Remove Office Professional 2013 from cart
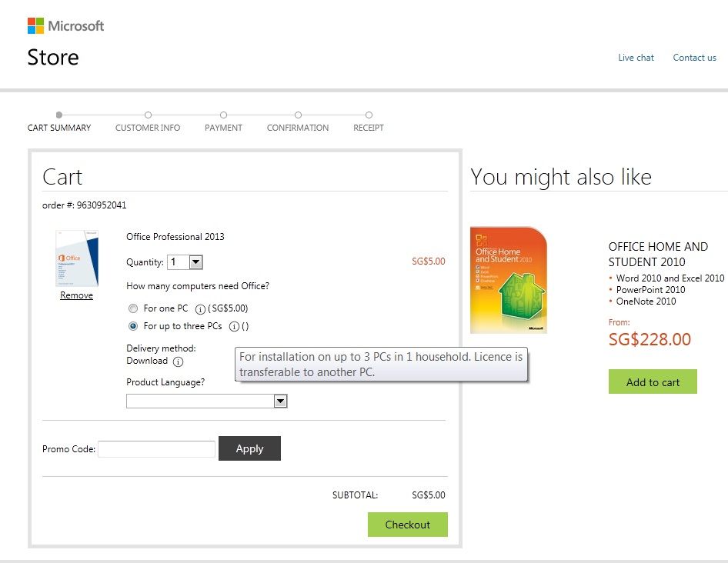Image resolution: width=728 pixels, height=563 pixels. (x=76, y=295)
